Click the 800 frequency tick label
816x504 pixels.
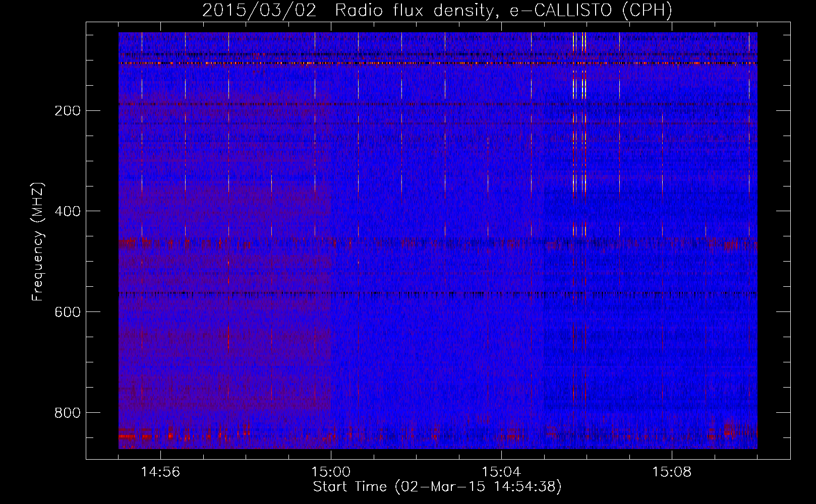click(68, 413)
